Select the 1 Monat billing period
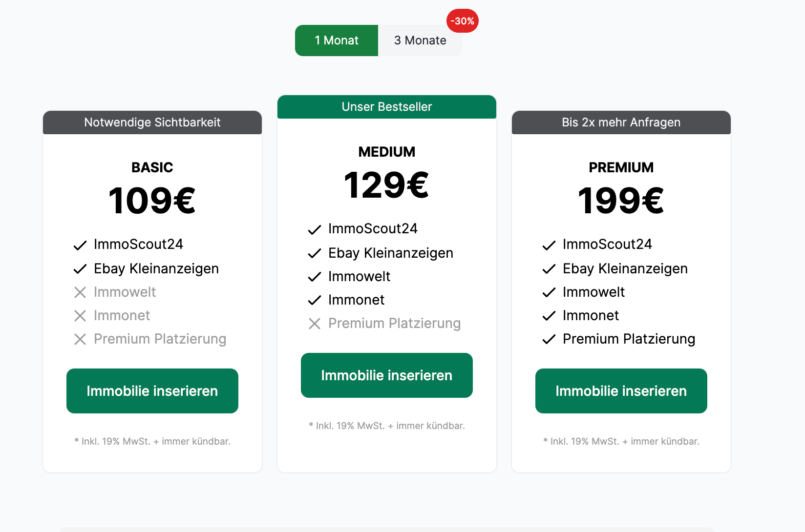Viewport: 805px width, 532px height. (337, 41)
